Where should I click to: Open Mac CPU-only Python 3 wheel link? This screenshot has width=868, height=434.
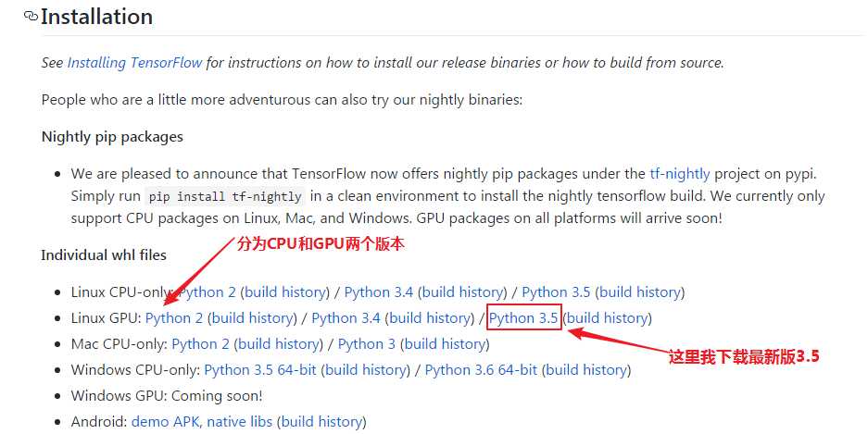[x=367, y=343]
